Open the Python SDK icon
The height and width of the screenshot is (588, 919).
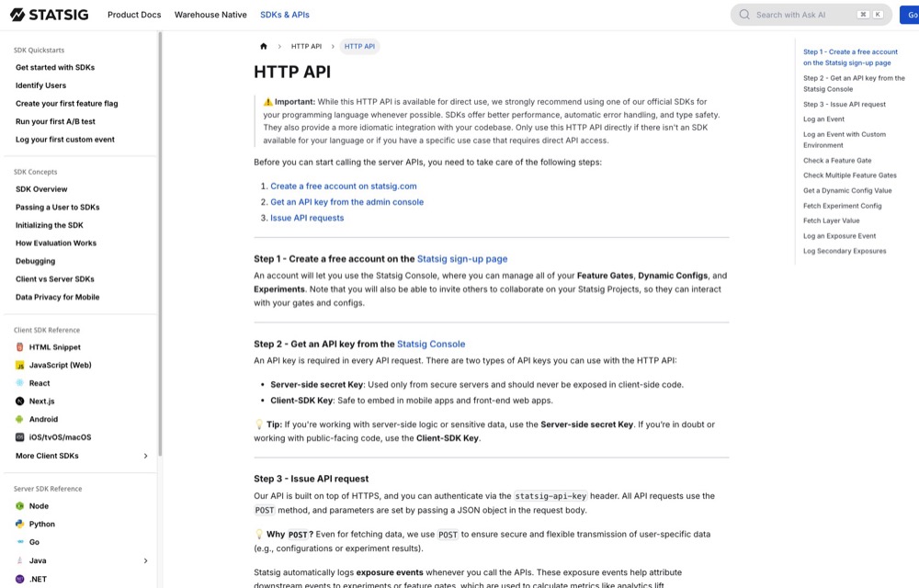tap(20, 524)
